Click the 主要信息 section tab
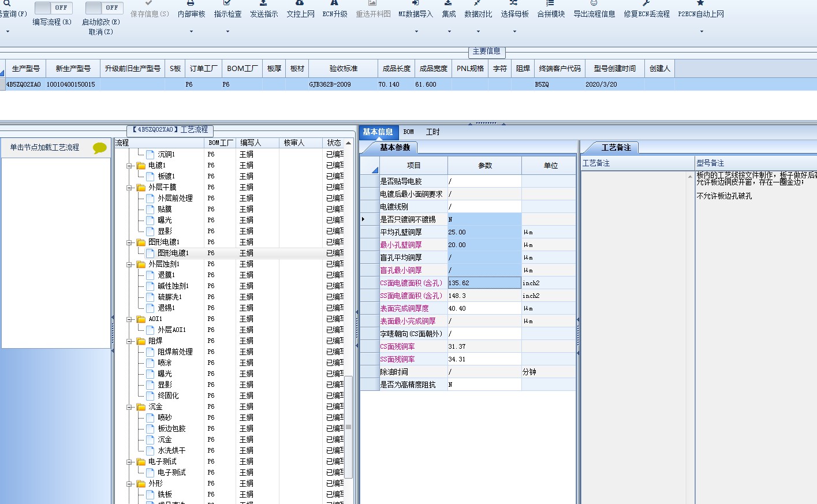This screenshot has height=504, width=817. pos(487,51)
